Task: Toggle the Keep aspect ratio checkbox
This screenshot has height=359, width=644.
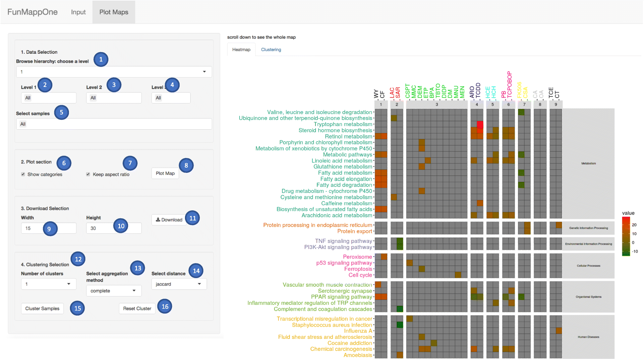Action: click(88, 174)
